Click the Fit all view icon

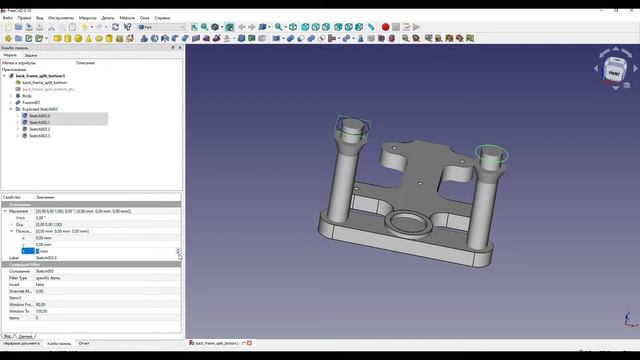(x=194, y=27)
